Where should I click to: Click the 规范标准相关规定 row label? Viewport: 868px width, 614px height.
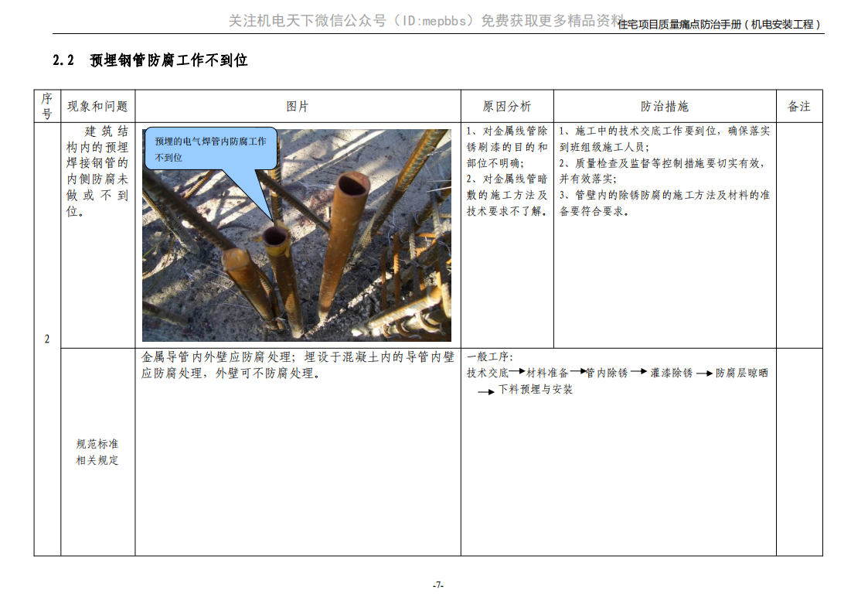click(x=97, y=452)
